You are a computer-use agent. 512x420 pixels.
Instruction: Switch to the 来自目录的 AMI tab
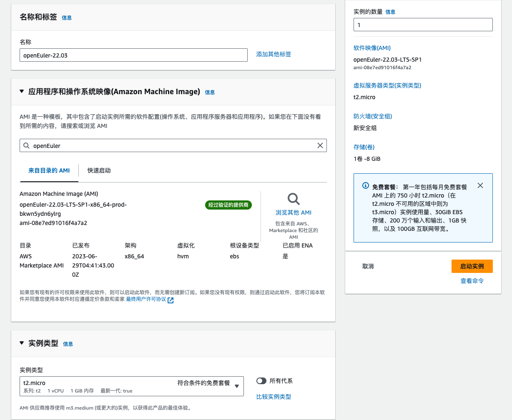pyautogui.click(x=49, y=170)
